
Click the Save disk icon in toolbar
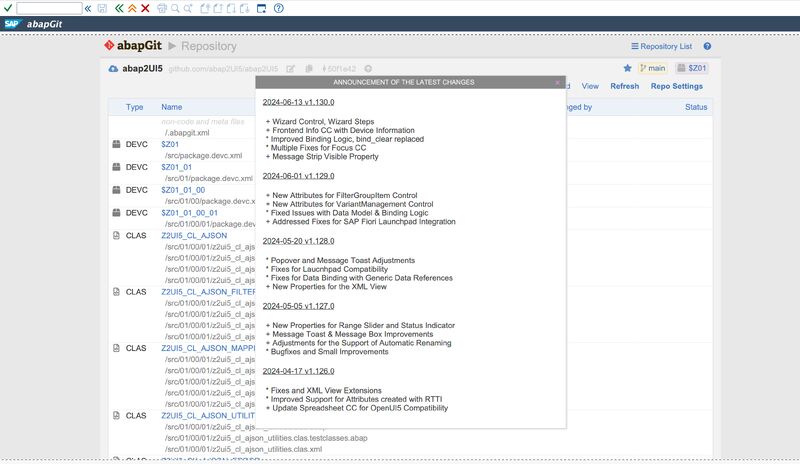[102, 8]
